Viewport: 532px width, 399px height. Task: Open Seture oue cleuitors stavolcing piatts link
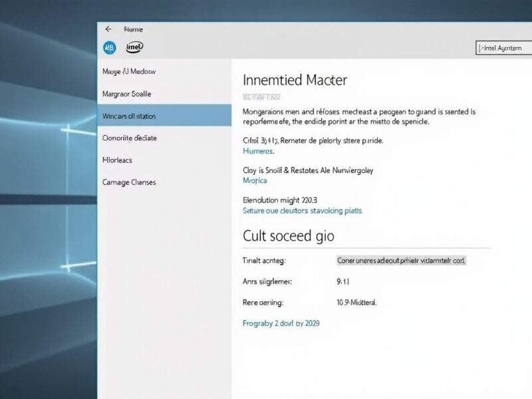pyautogui.click(x=303, y=211)
